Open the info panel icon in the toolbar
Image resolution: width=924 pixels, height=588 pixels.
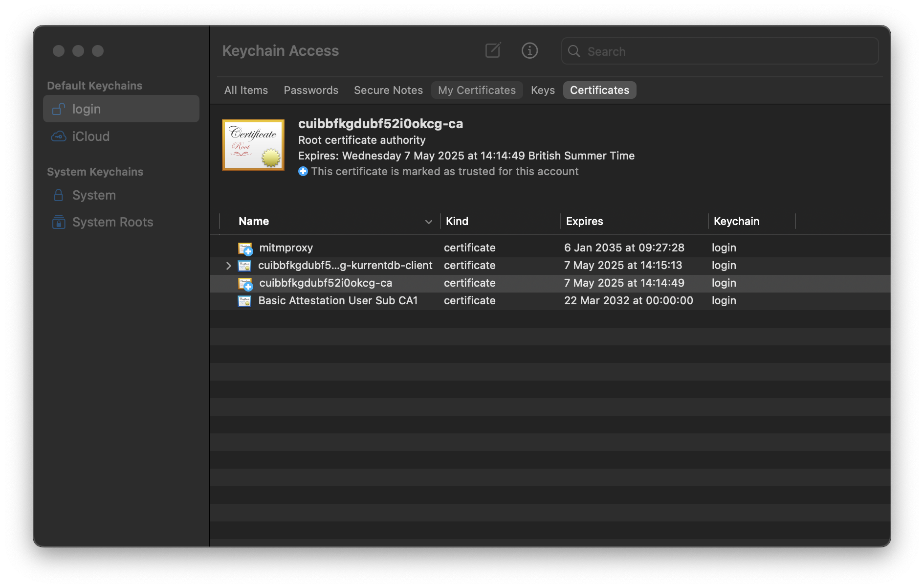tap(529, 50)
